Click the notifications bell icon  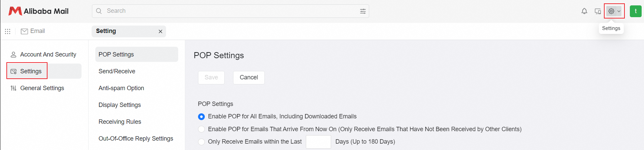(584, 11)
